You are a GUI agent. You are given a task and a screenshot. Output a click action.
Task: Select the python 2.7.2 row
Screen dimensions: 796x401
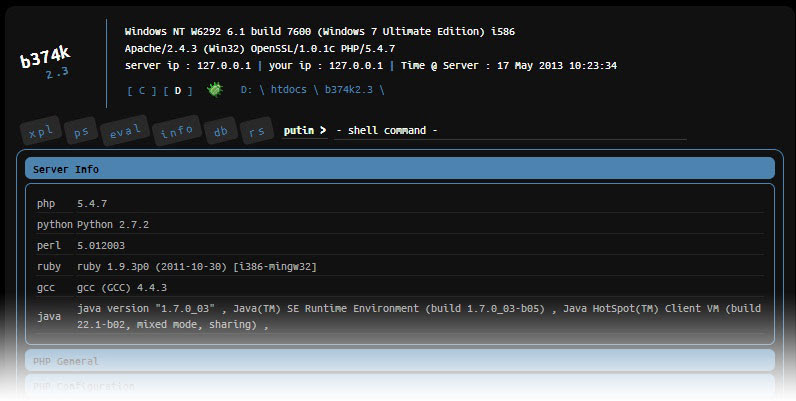tap(400, 224)
